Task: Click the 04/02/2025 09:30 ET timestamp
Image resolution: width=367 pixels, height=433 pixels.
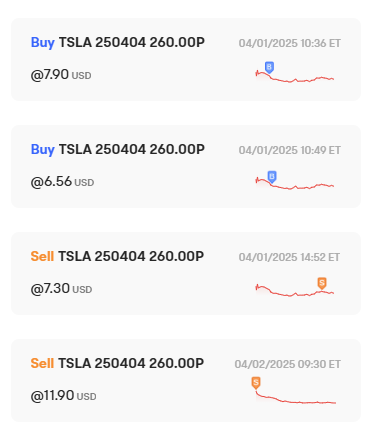Action: pyautogui.click(x=288, y=364)
